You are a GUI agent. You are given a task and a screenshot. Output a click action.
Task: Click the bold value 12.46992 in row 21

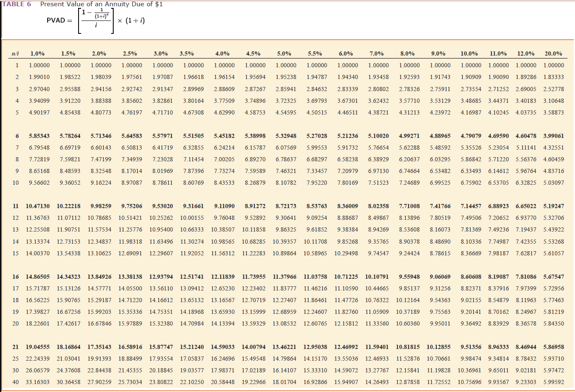346,347
